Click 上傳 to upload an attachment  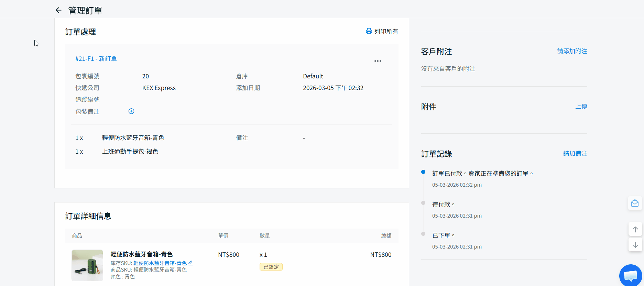click(x=581, y=107)
